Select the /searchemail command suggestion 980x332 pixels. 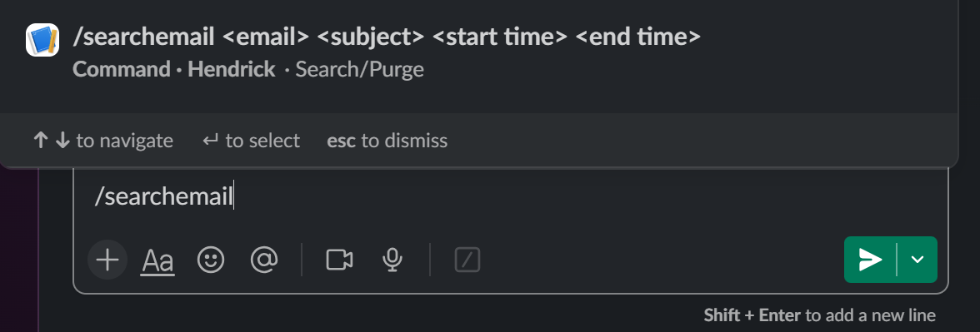coord(478,52)
